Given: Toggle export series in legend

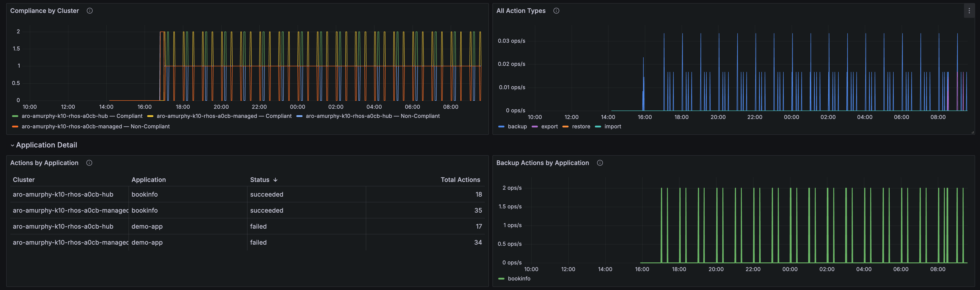Looking at the screenshot, I should tap(549, 127).
